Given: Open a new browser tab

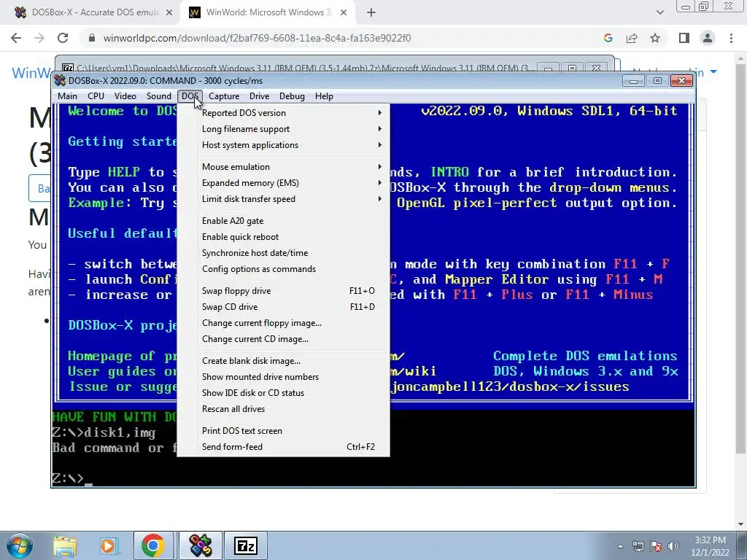Looking at the screenshot, I should 371,13.
